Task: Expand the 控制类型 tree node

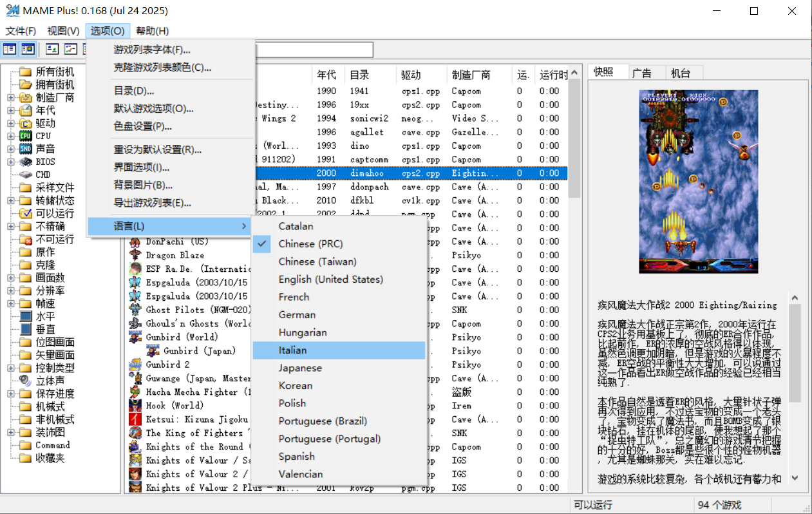Action: 11,368
